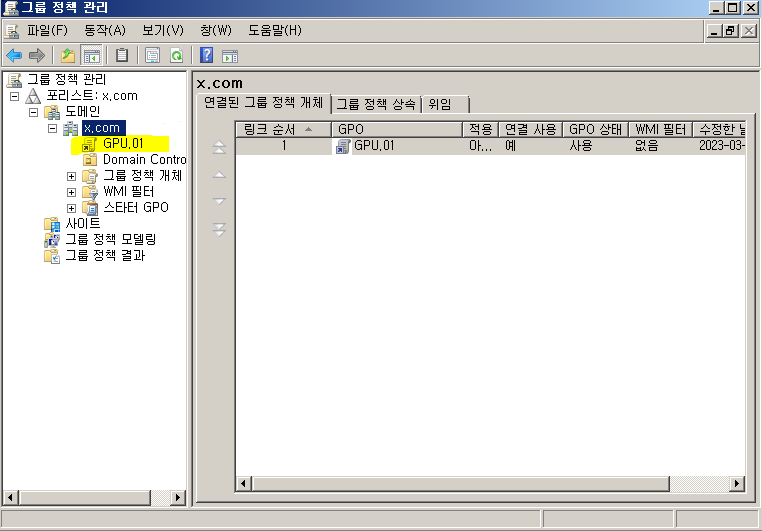Click the menu bar console icon left of 파일
The width and height of the screenshot is (762, 531).
(x=12, y=31)
